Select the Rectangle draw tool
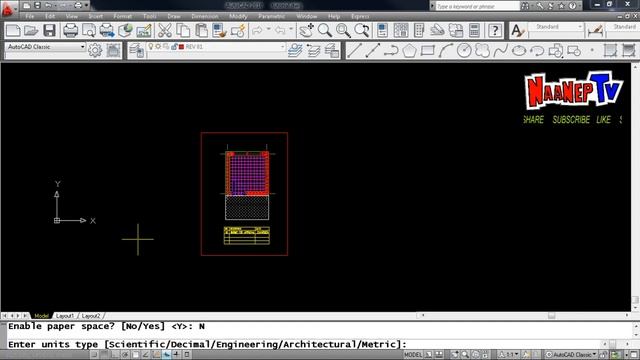640x360 pixels. 427,51
